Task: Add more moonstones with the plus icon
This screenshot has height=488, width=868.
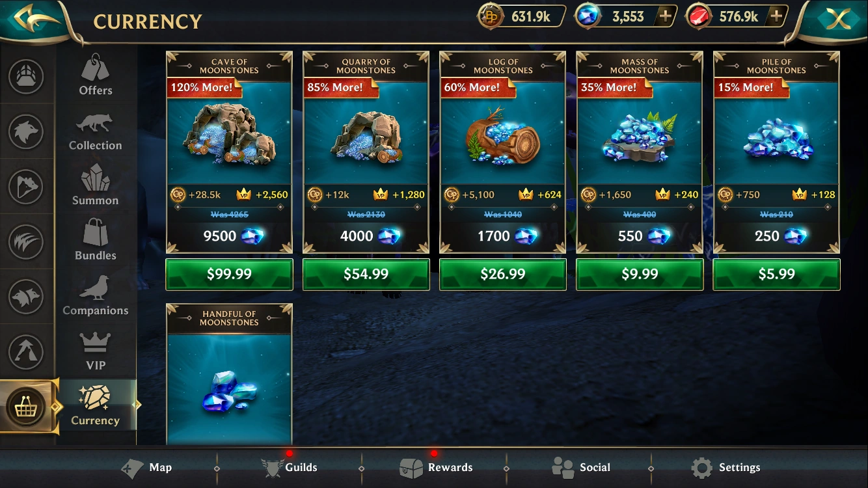Action: point(664,17)
